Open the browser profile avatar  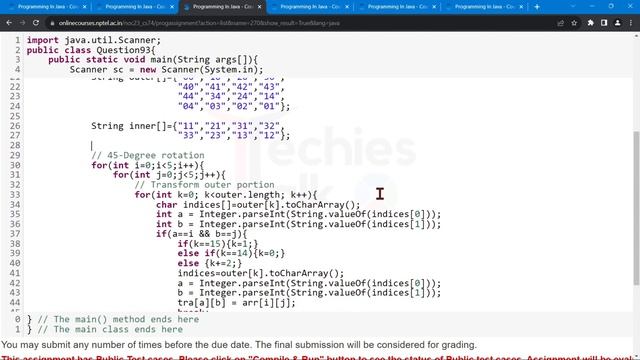pyautogui.click(x=618, y=23)
